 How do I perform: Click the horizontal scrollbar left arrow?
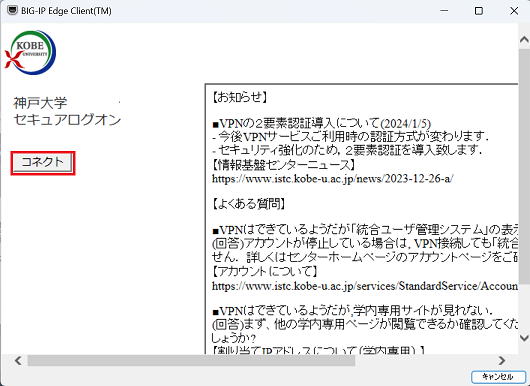click(18, 361)
